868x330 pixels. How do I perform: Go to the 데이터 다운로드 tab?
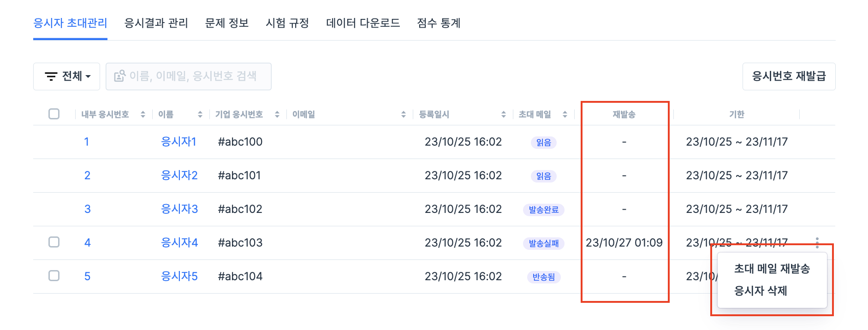click(363, 23)
